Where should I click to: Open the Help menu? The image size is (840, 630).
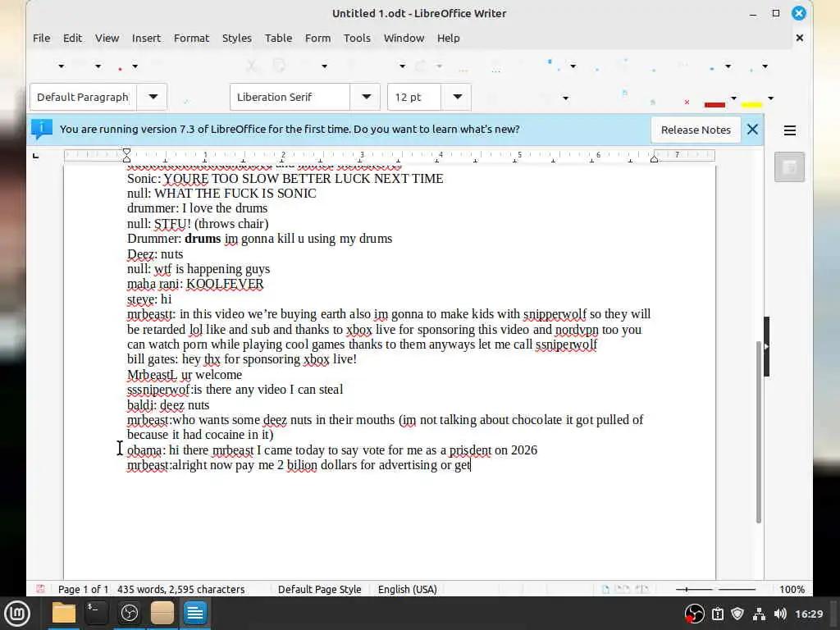[x=449, y=38]
